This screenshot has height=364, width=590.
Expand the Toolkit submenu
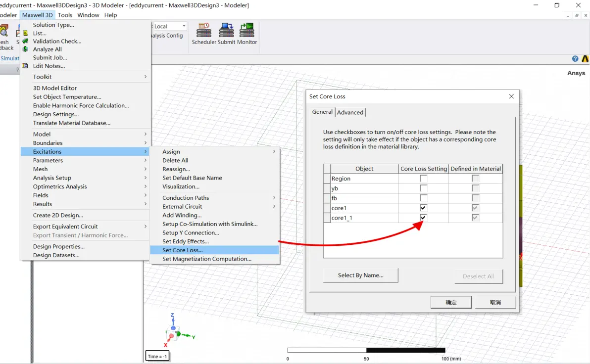click(86, 77)
